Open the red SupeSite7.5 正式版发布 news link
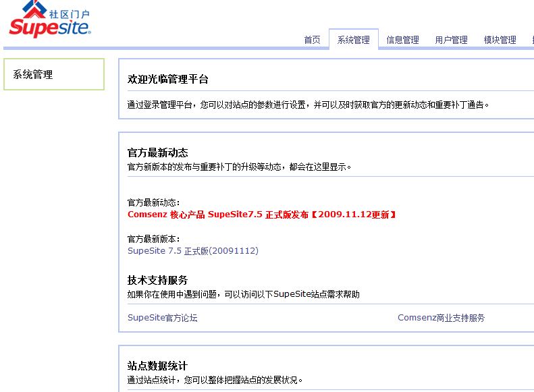This screenshot has height=392, width=534. coord(261,215)
